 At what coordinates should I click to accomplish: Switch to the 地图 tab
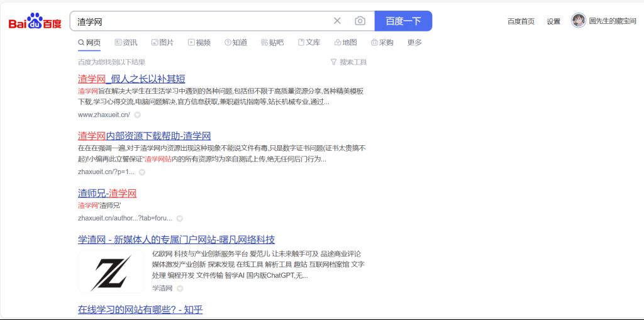point(345,42)
